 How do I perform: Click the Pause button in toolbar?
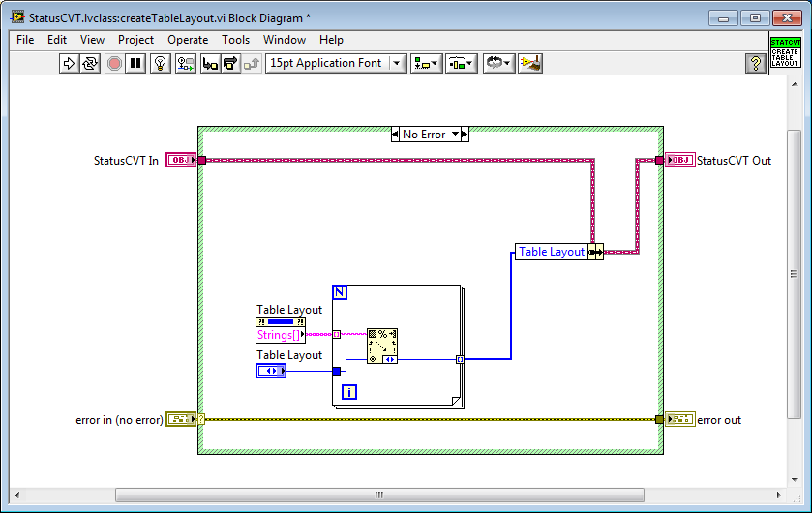point(135,63)
